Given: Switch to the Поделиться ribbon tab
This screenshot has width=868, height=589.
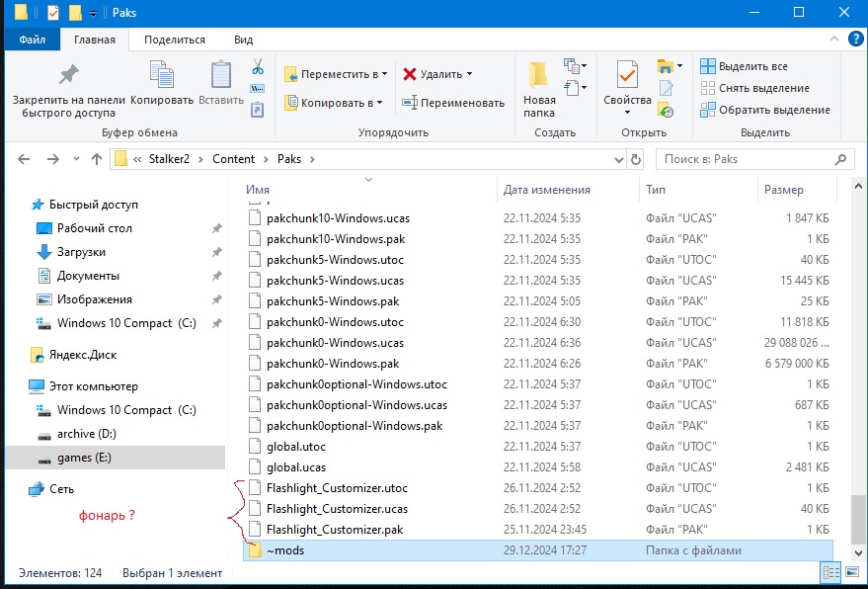Looking at the screenshot, I should click(175, 40).
